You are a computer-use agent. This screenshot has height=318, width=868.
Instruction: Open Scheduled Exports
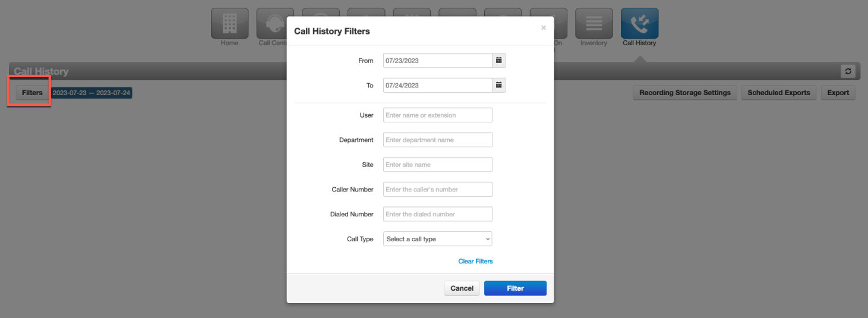[x=778, y=93]
